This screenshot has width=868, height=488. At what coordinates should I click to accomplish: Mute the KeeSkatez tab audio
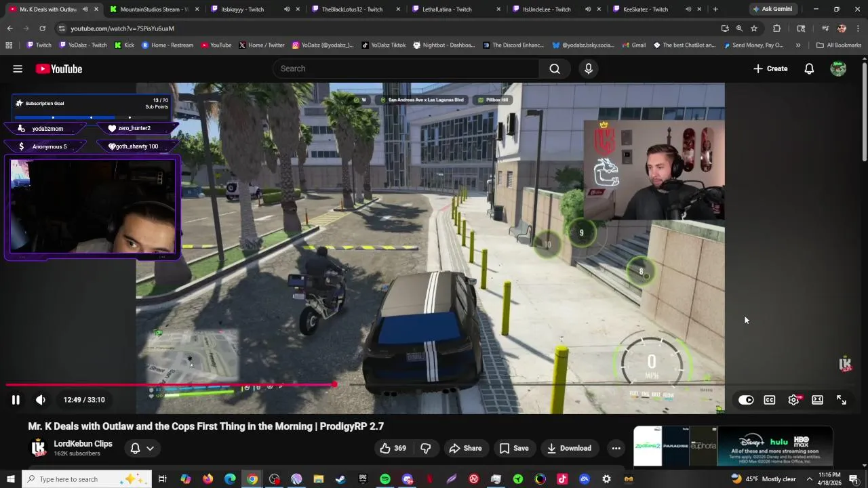pos(688,9)
